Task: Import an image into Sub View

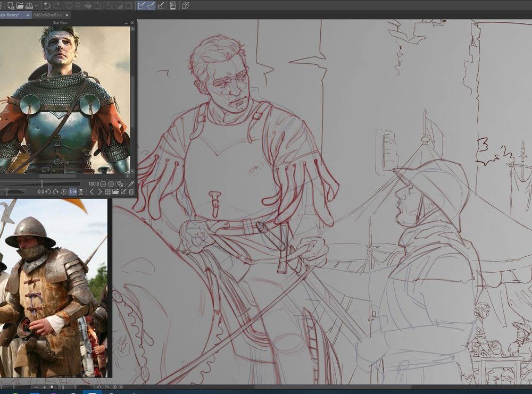Action: (x=115, y=192)
